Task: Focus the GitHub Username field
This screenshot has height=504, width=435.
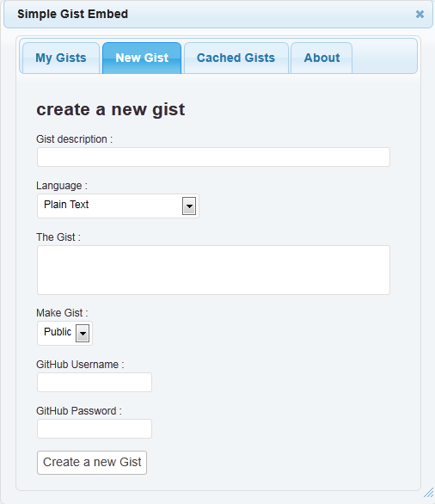Action: (x=95, y=382)
